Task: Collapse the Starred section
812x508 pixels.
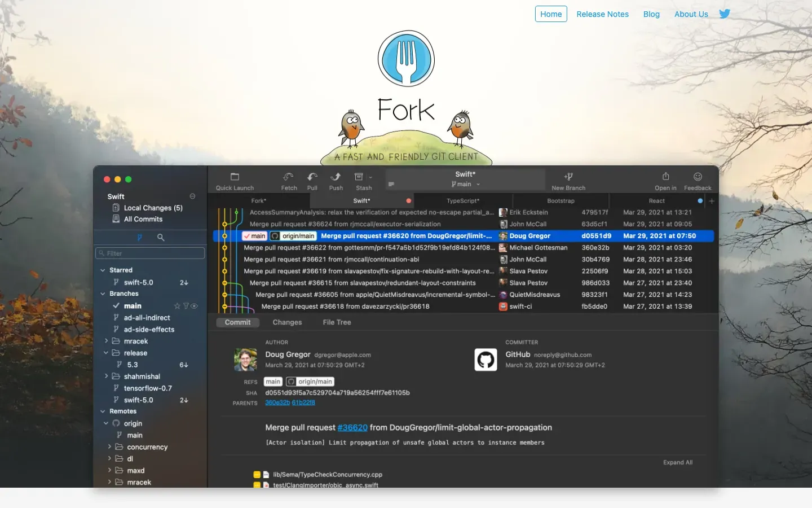Action: 103,270
